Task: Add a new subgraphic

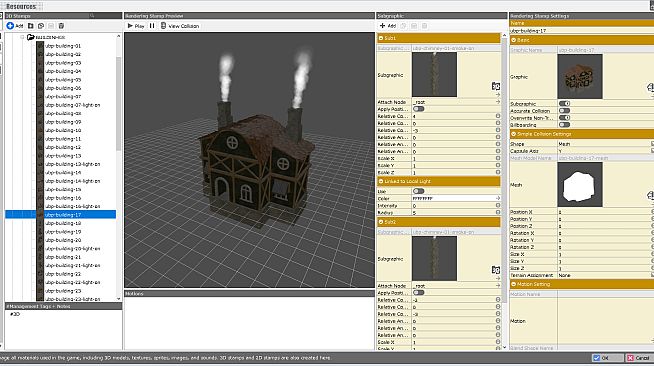Action: [x=387, y=26]
